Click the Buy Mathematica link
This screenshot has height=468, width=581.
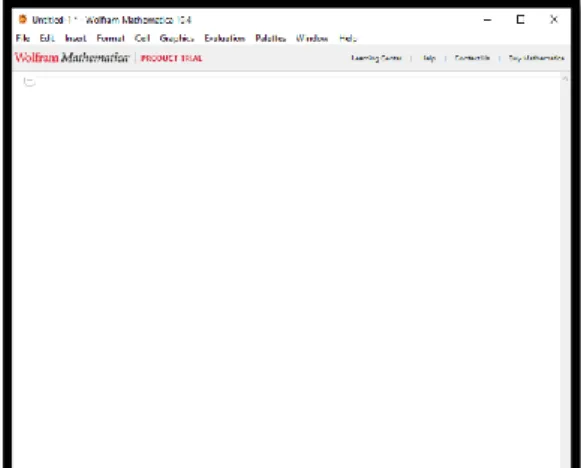pyautogui.click(x=536, y=58)
